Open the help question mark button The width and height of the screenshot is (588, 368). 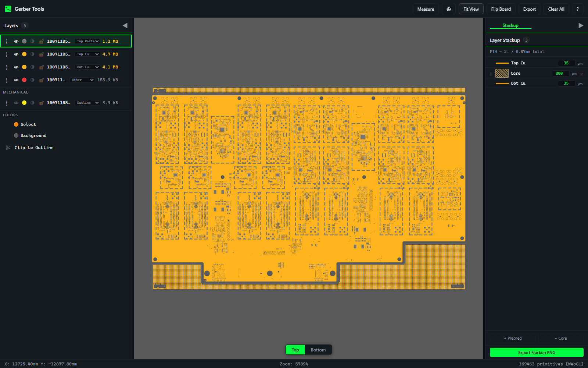coord(578,9)
